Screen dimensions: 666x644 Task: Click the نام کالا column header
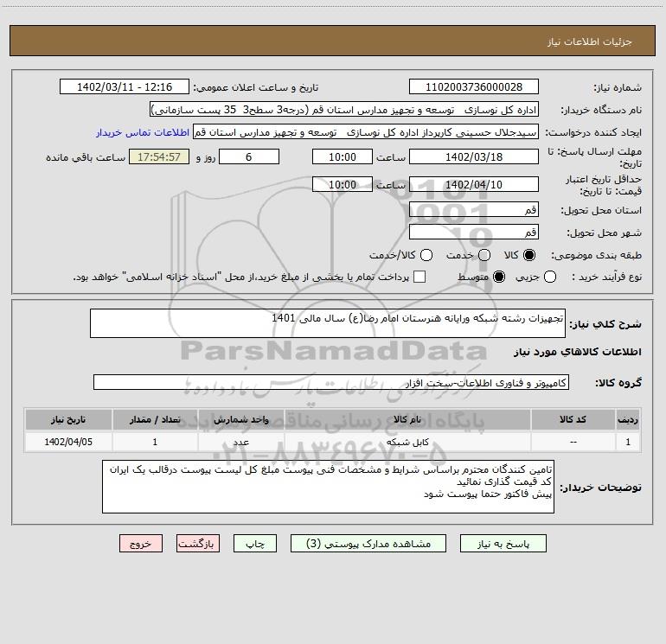pos(407,419)
